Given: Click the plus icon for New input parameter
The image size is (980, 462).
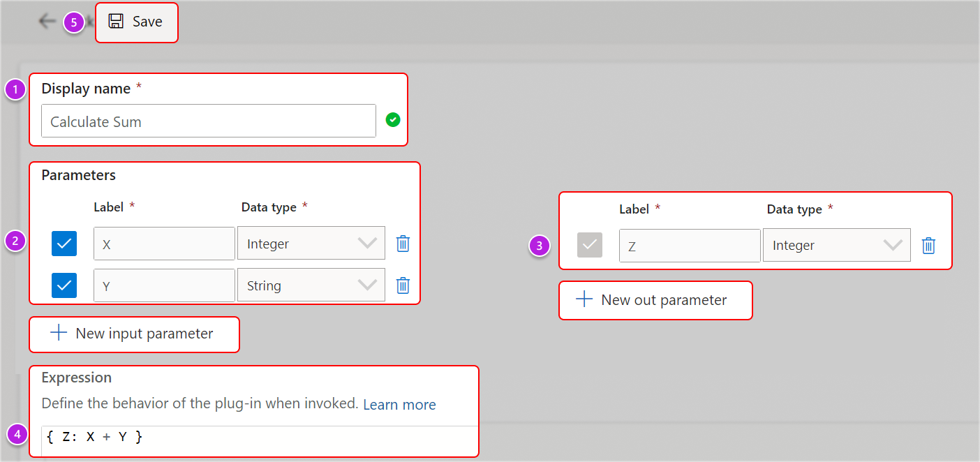Looking at the screenshot, I should (57, 334).
